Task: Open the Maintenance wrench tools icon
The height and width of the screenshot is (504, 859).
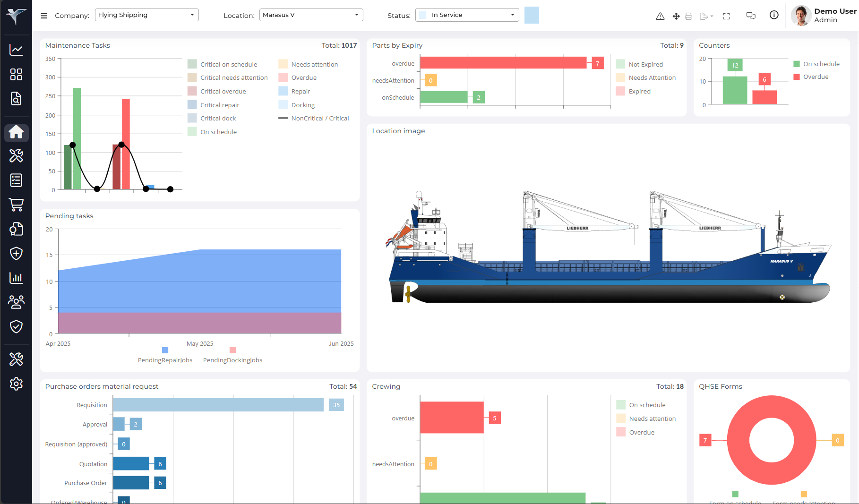Action: tap(16, 156)
